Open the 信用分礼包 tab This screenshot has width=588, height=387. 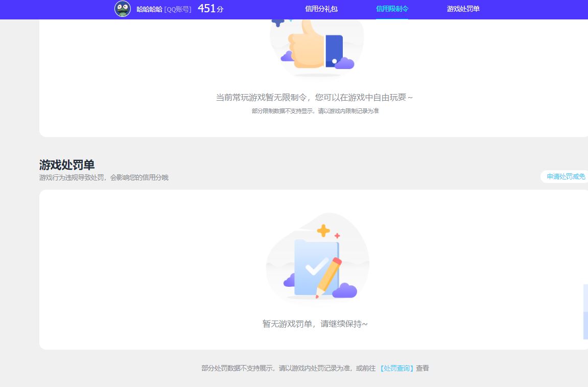pyautogui.click(x=321, y=9)
